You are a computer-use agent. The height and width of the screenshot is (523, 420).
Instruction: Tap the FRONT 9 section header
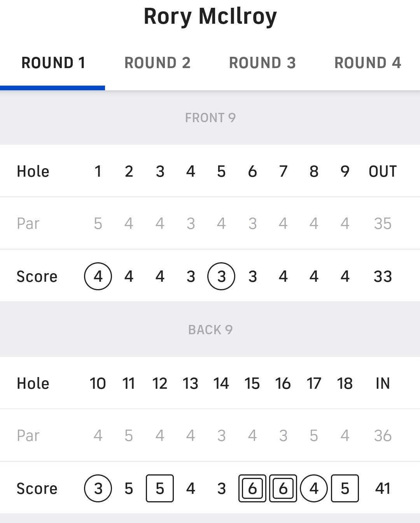tap(210, 118)
